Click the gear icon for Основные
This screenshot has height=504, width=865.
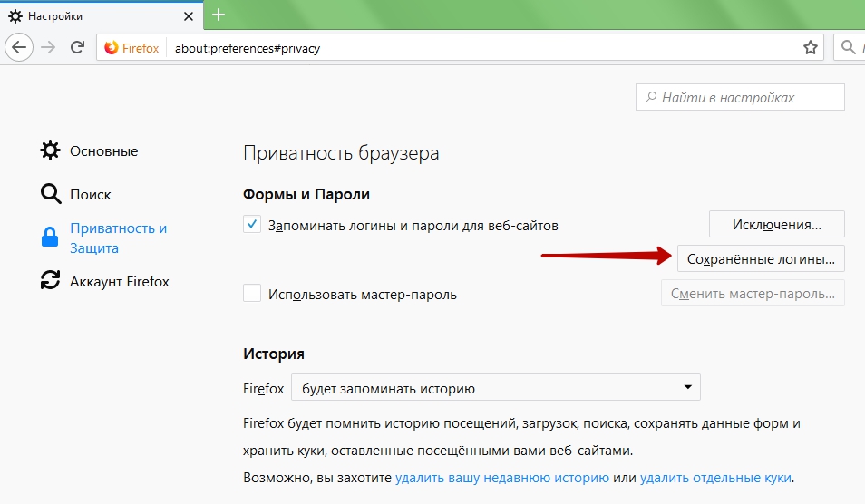click(51, 150)
